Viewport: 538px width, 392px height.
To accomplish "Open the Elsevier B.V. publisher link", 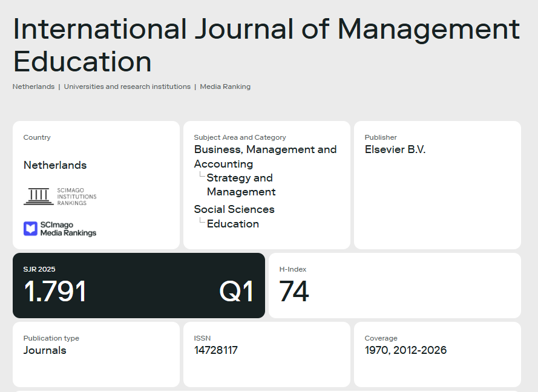I will tap(395, 149).
